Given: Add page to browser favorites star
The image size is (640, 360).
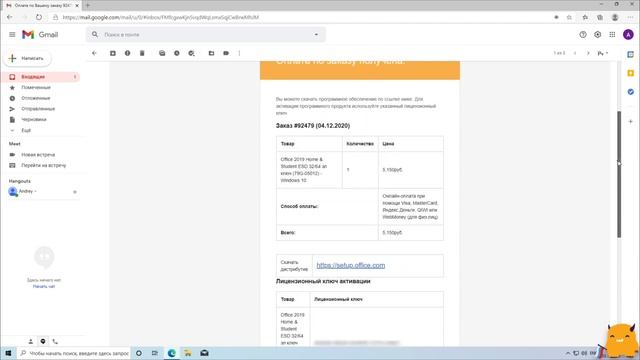Looking at the screenshot, I should (x=569, y=17).
